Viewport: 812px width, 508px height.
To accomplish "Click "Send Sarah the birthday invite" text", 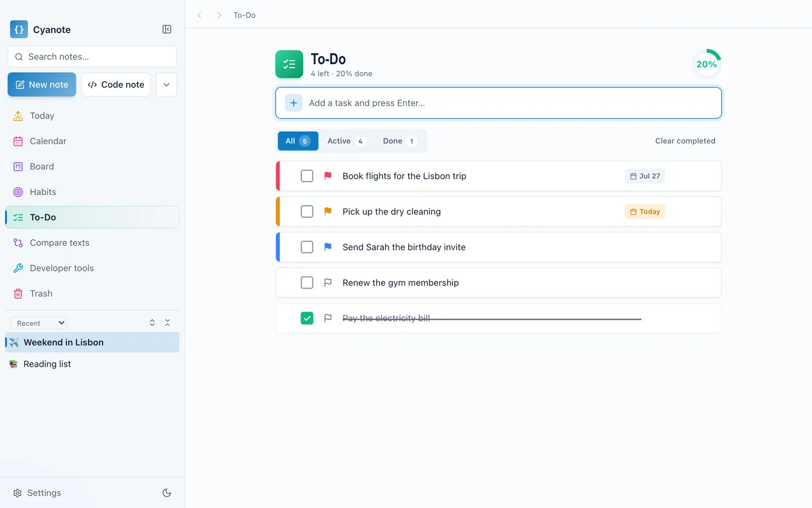I will point(404,247).
